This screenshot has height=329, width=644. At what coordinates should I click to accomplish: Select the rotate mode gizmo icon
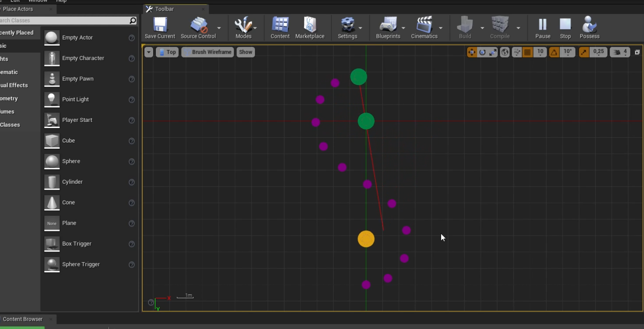click(x=482, y=52)
